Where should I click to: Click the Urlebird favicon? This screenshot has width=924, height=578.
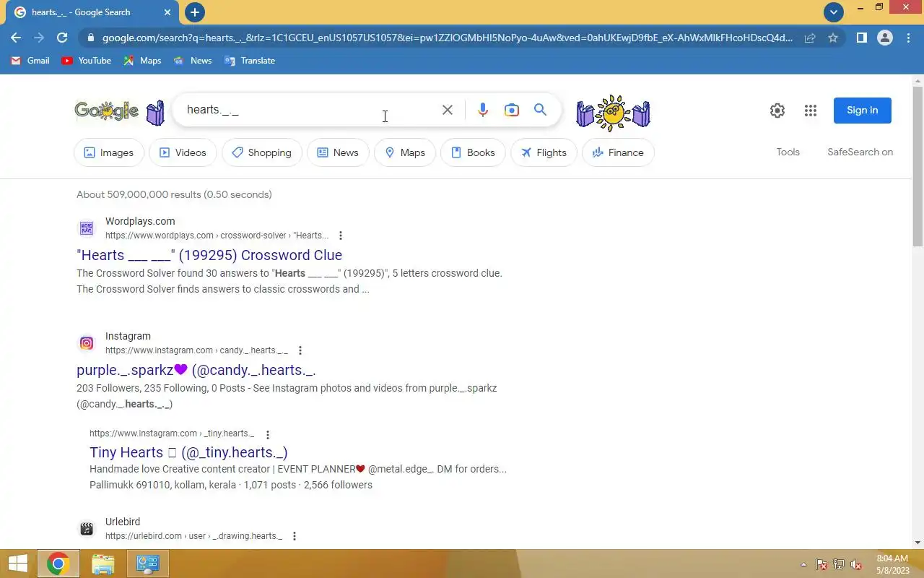click(87, 529)
